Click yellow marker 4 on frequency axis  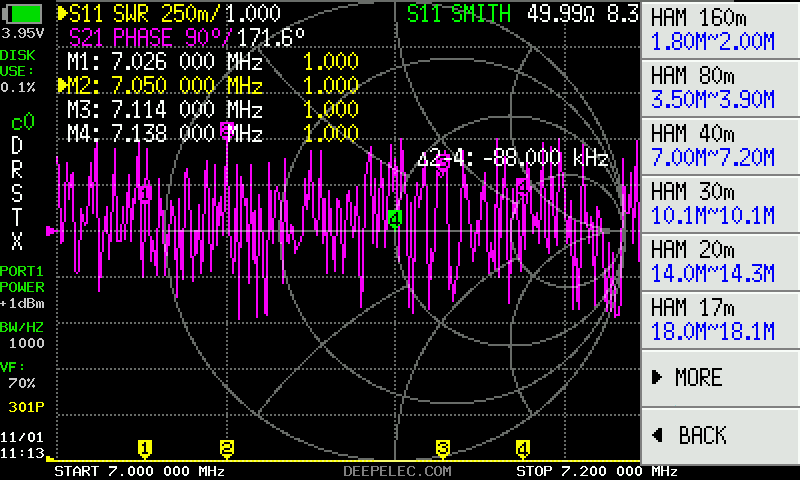tap(522, 449)
